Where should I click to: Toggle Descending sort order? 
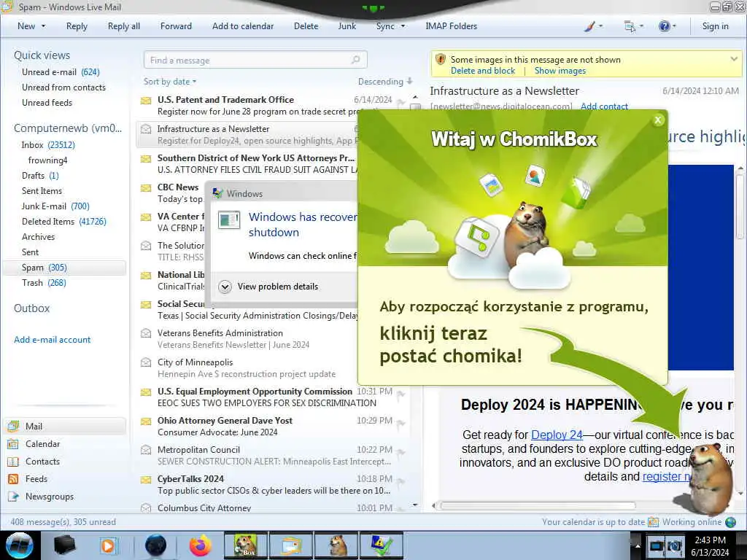point(385,82)
